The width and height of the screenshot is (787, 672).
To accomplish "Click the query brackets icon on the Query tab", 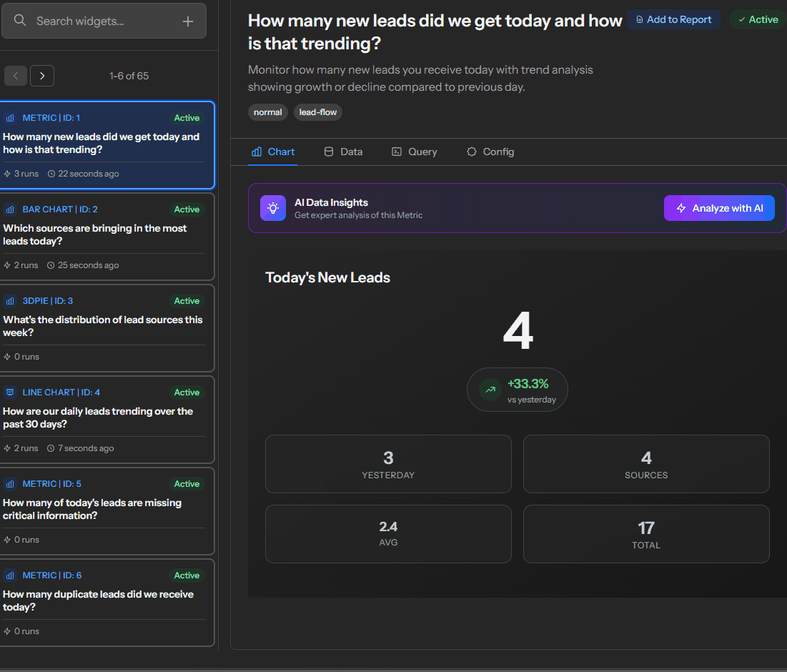I will 396,152.
